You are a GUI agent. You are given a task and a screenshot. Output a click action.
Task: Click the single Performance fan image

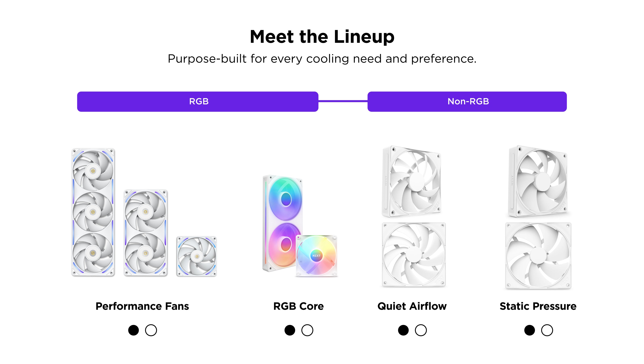point(197,256)
